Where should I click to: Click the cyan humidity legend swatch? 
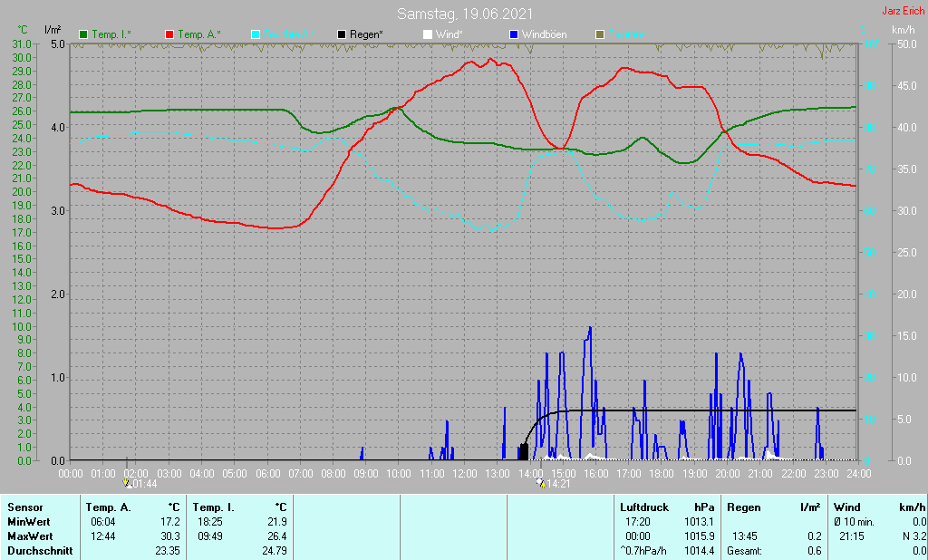[x=256, y=34]
